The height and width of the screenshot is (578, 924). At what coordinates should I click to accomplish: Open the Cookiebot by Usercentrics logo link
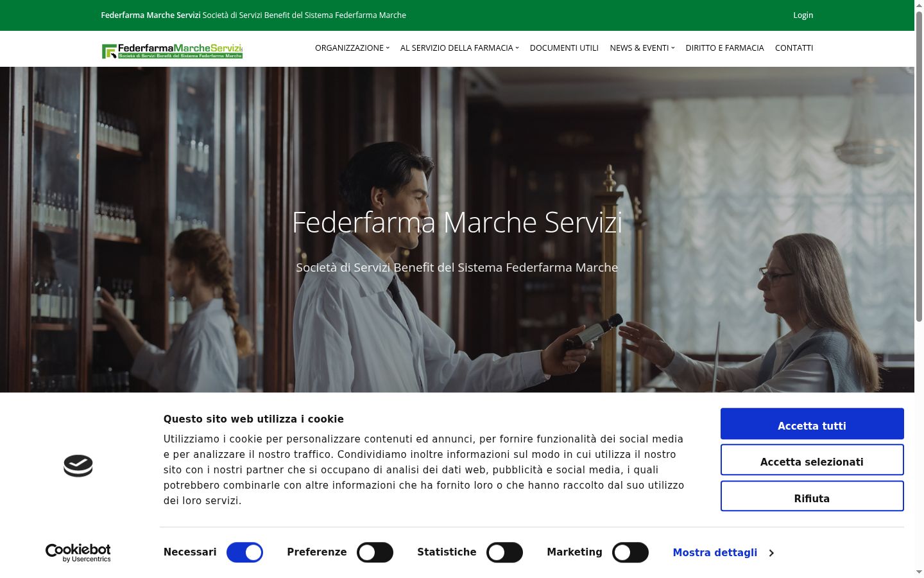coord(78,553)
